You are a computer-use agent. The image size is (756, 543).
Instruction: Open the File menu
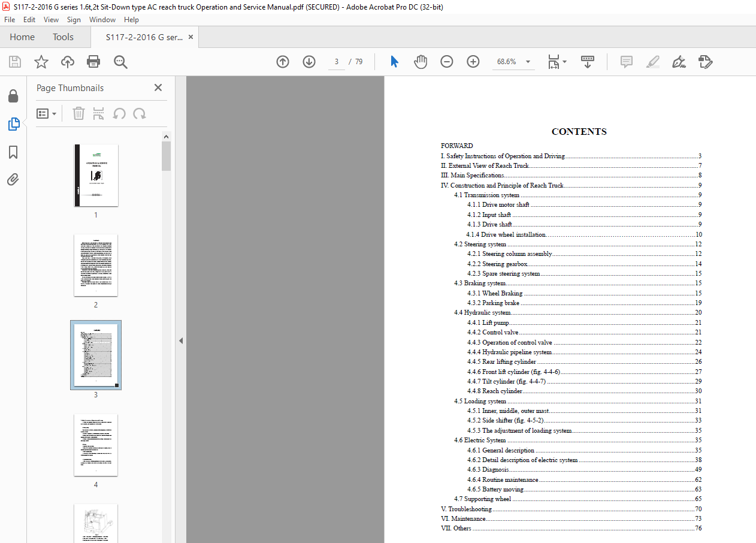point(10,20)
